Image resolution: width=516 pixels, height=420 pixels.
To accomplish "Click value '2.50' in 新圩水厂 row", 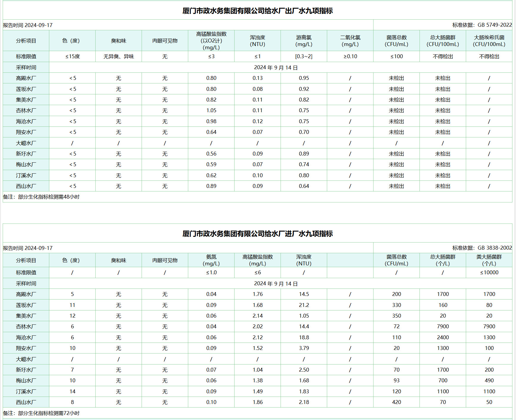I will 304,370.
